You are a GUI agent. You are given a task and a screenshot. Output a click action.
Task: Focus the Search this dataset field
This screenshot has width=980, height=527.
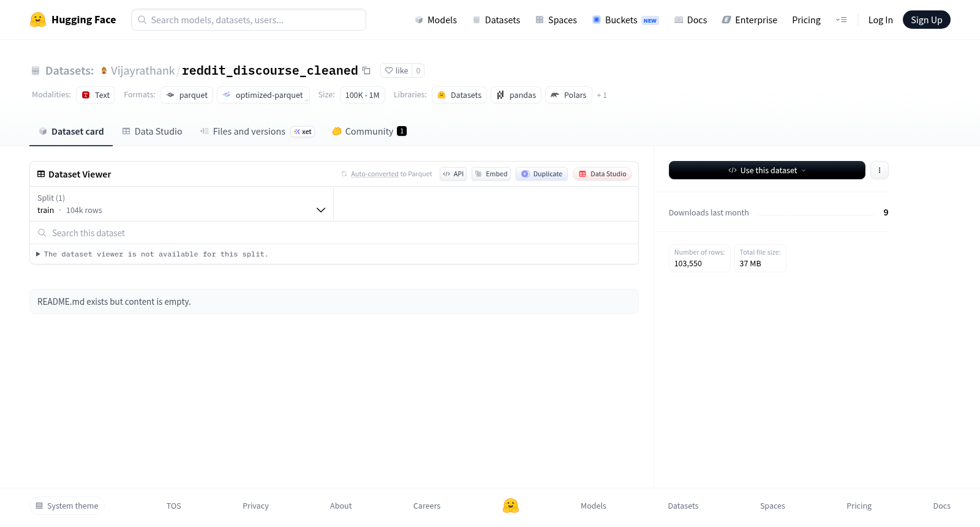[334, 233]
